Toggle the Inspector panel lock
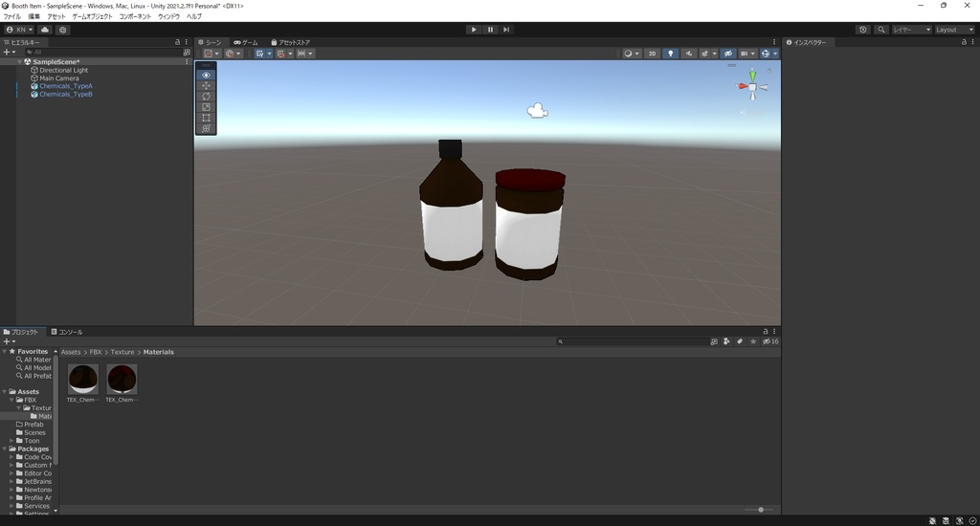The height and width of the screenshot is (526, 980). click(964, 42)
